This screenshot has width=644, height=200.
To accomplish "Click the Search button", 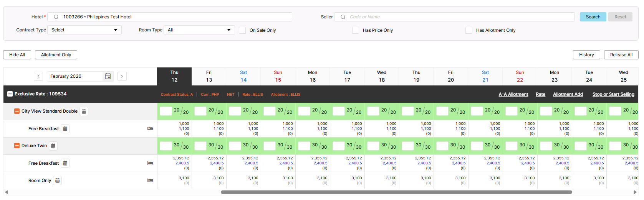I will (593, 17).
